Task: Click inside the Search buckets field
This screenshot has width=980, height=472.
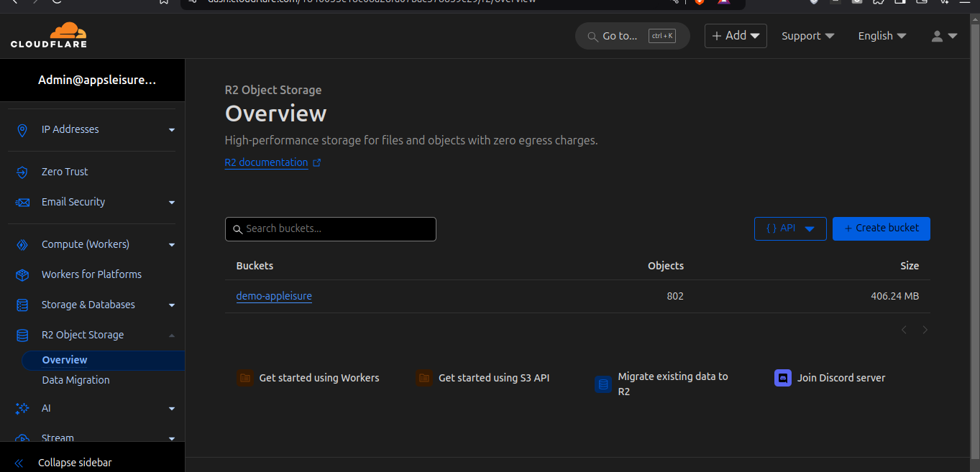Action: coord(330,228)
